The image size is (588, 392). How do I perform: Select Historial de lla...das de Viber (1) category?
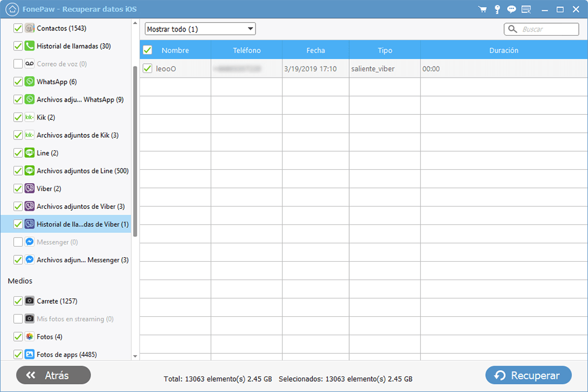(66, 224)
